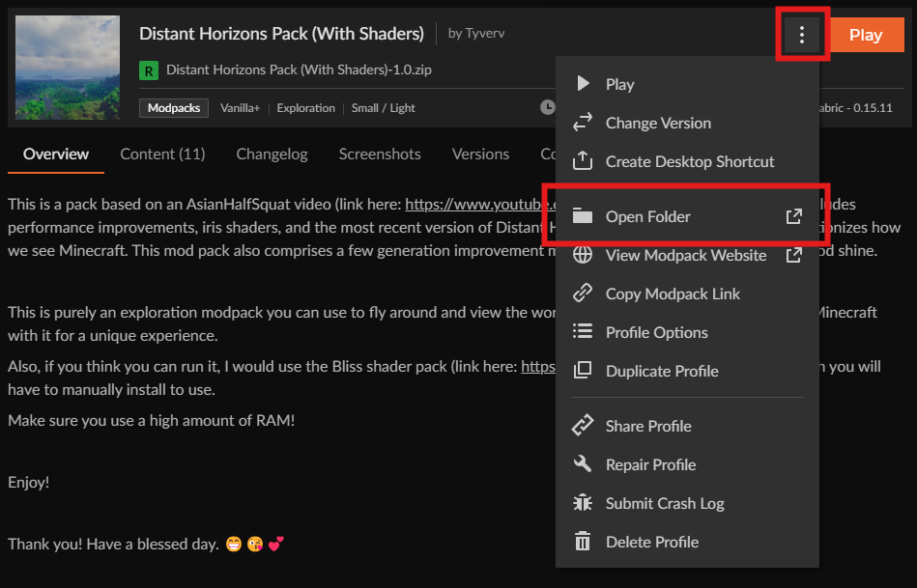Click the chain icon for Copy Modpack Link
The width and height of the screenshot is (917, 588).
click(x=583, y=294)
